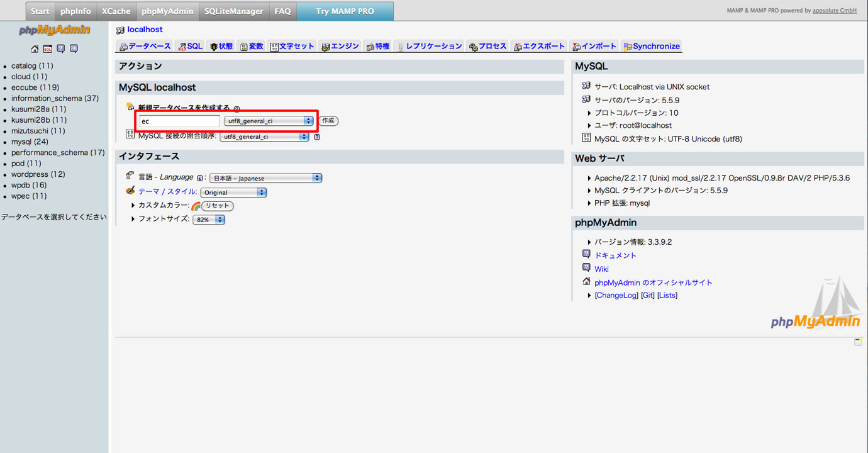The image size is (868, 453).
Task: Switch to the XCache tab
Action: coord(116,11)
